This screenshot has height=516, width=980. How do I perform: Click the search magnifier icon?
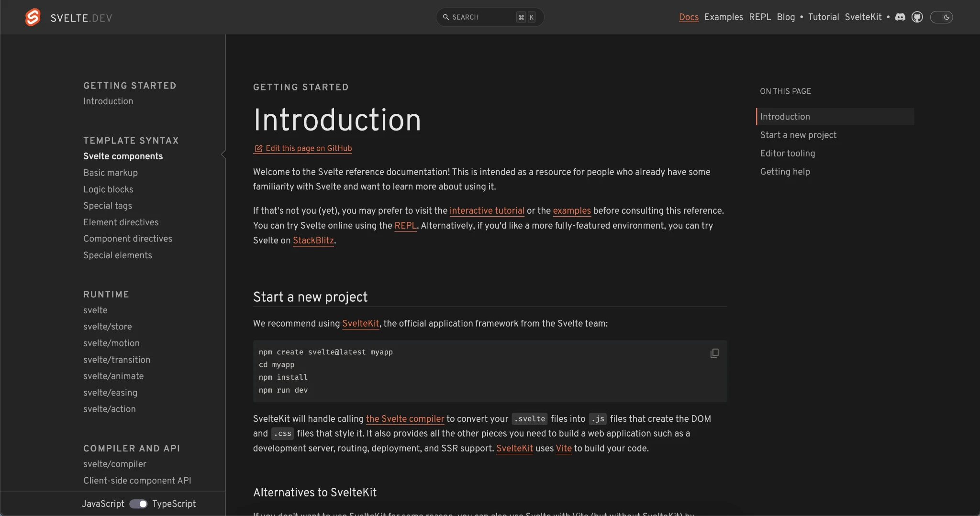coord(445,17)
